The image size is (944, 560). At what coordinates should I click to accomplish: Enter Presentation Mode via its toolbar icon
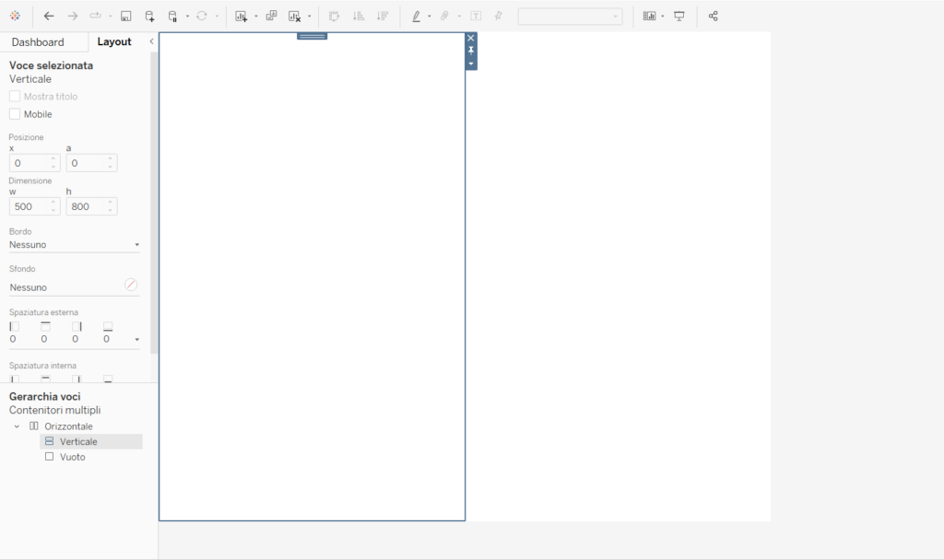pos(679,16)
